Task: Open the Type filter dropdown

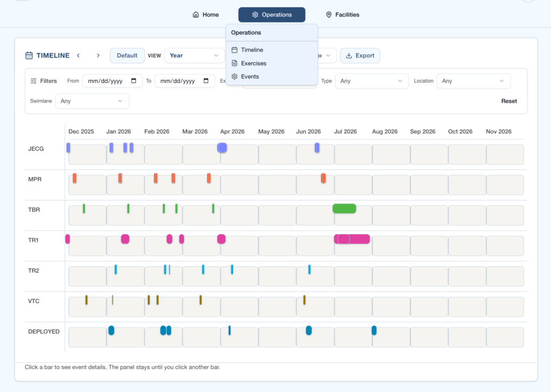Action: [x=372, y=81]
